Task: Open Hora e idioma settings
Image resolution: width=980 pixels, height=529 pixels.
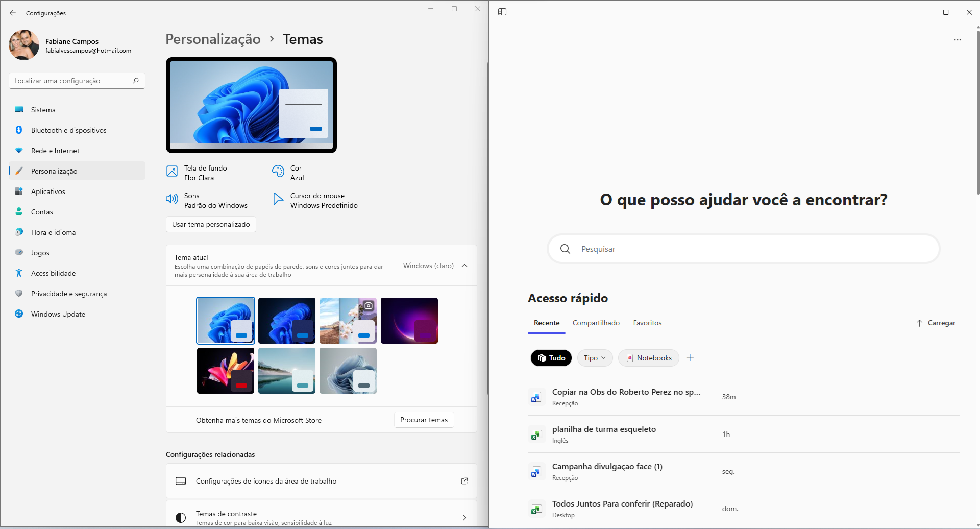Action: tap(77, 232)
